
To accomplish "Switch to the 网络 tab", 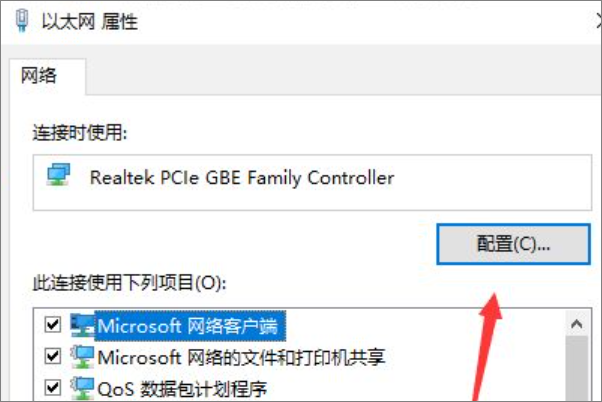I will point(38,75).
